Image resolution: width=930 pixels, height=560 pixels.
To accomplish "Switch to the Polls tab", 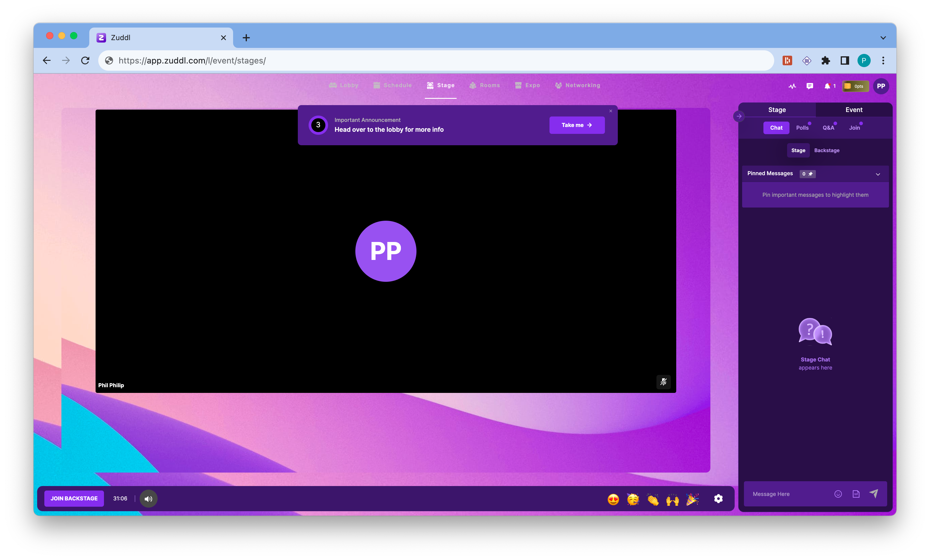I will [x=802, y=128].
